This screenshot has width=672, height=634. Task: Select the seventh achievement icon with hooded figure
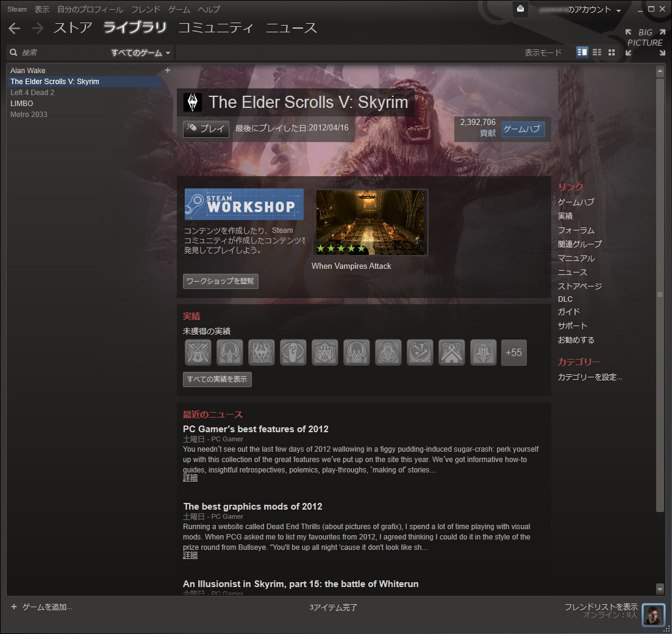(388, 352)
